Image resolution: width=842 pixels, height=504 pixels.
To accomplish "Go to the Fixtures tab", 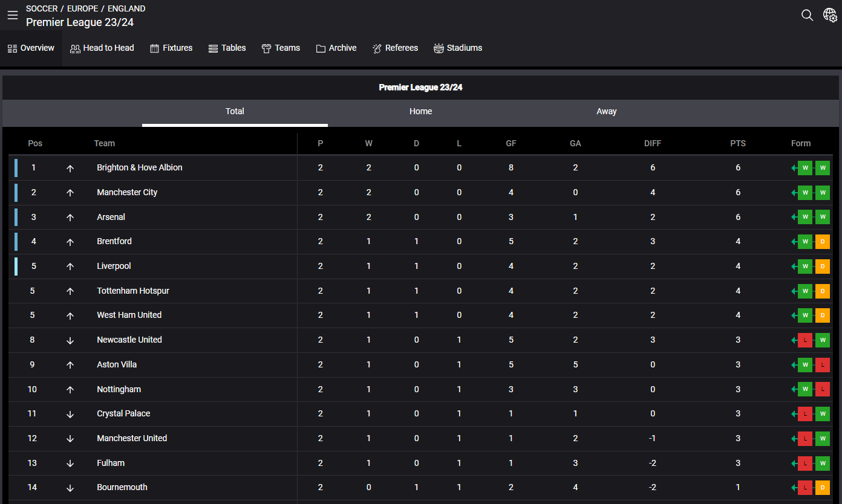I will point(171,48).
